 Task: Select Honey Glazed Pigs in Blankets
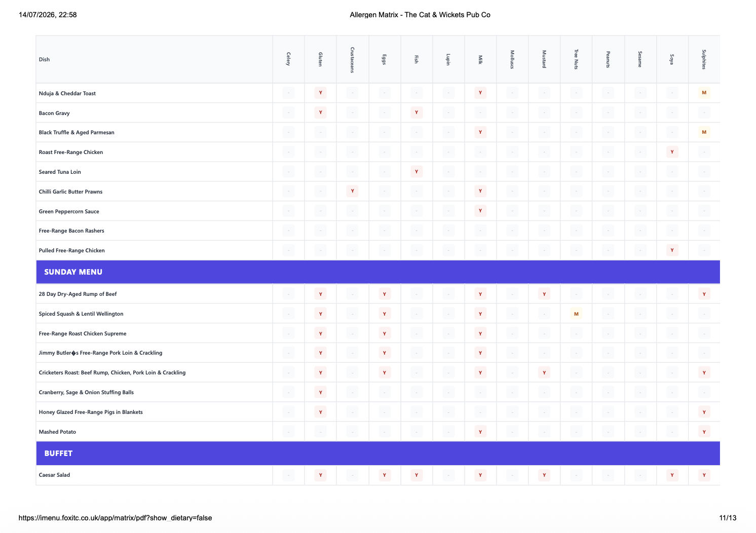91,412
